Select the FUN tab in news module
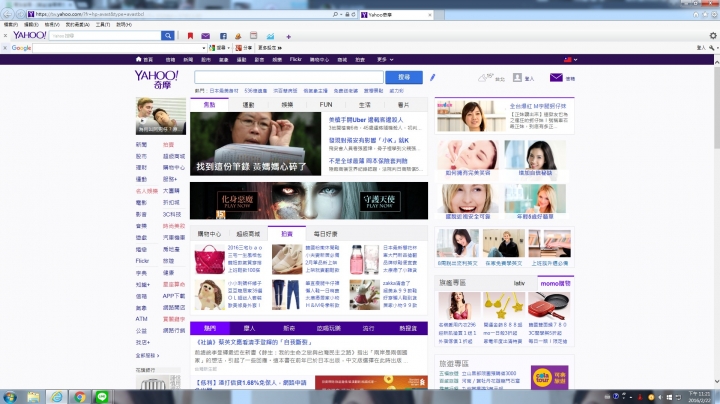 326,105
